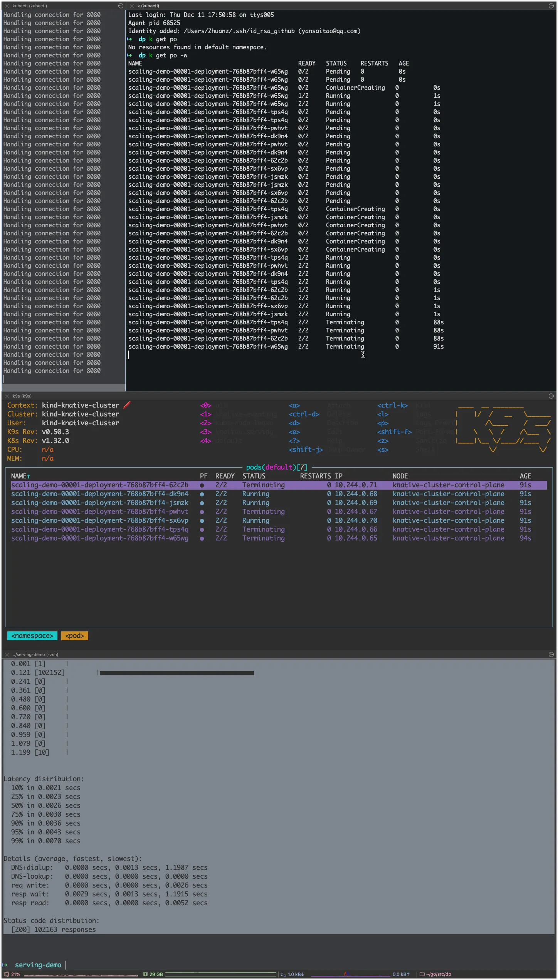
Task: Select the <pod> breadcrumb in k9s
Action: (75, 636)
